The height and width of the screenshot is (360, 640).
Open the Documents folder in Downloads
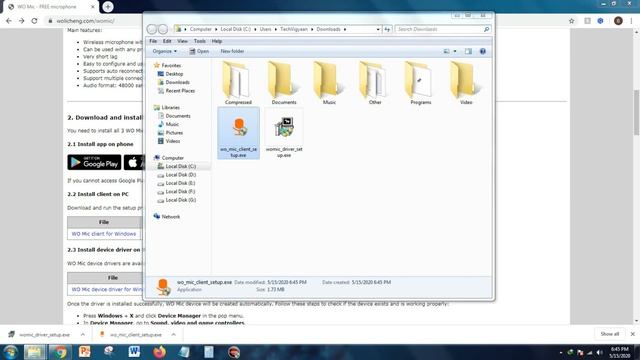pyautogui.click(x=284, y=82)
